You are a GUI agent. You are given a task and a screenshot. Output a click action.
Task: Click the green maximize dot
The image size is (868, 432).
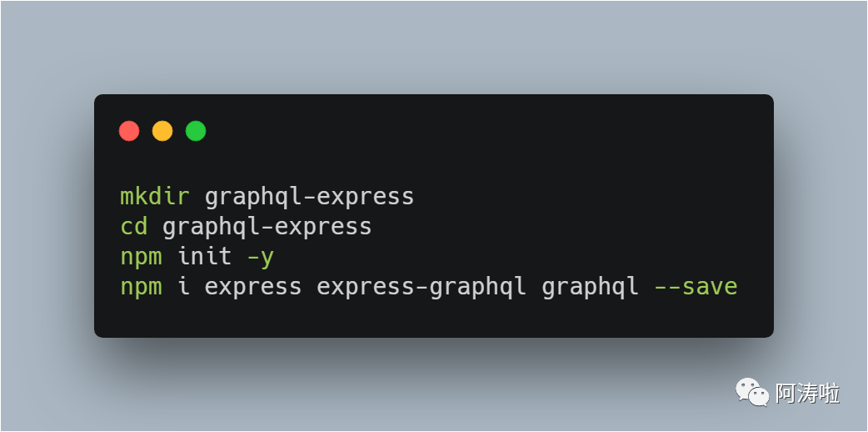196,131
